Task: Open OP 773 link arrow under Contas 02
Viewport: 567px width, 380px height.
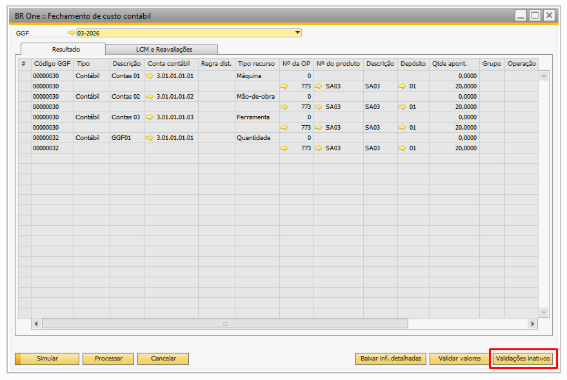Action: click(x=284, y=107)
